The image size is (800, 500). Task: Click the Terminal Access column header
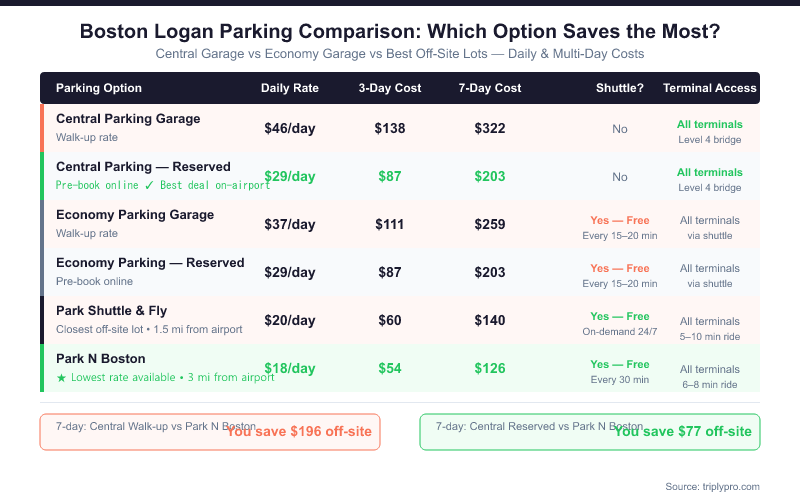click(710, 88)
